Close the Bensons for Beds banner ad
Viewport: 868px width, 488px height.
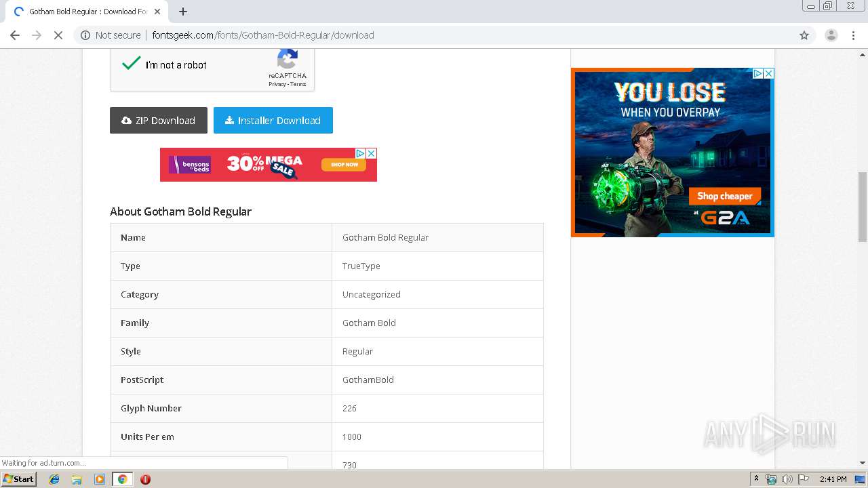tap(372, 153)
